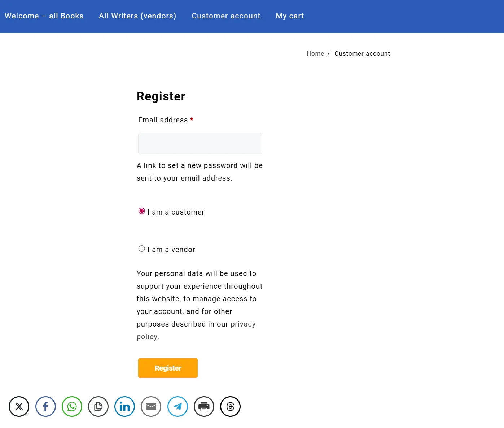The width and height of the screenshot is (504, 428).
Task: Share via the Facebook icon
Action: (x=45, y=406)
